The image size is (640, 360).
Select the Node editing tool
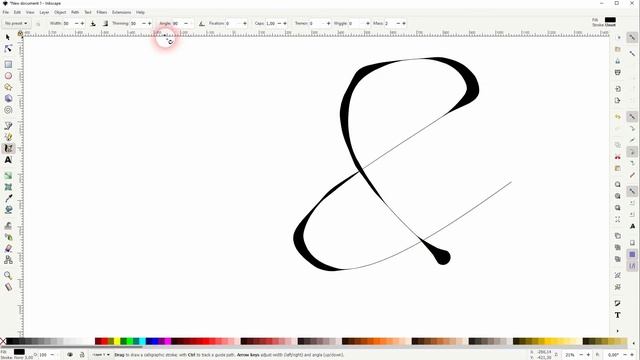click(x=8, y=49)
